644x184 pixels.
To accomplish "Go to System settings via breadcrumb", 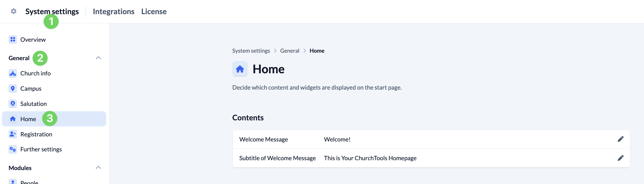I will coord(251,51).
